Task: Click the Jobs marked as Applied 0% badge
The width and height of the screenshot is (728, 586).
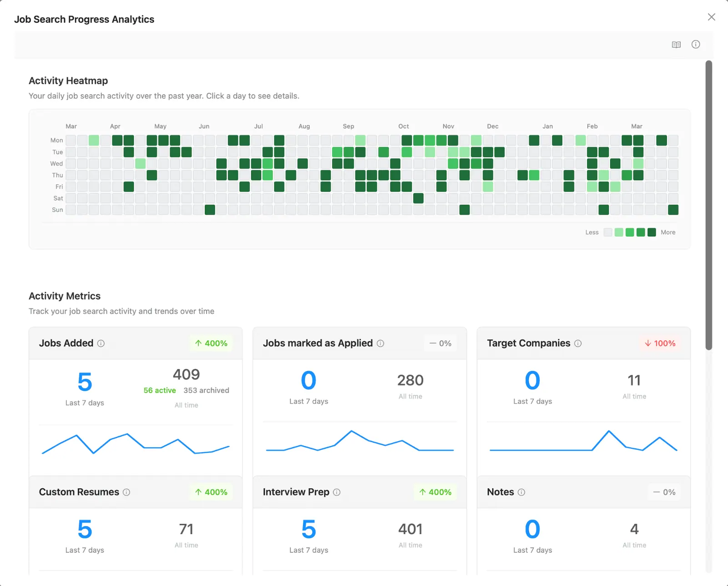Action: point(440,344)
